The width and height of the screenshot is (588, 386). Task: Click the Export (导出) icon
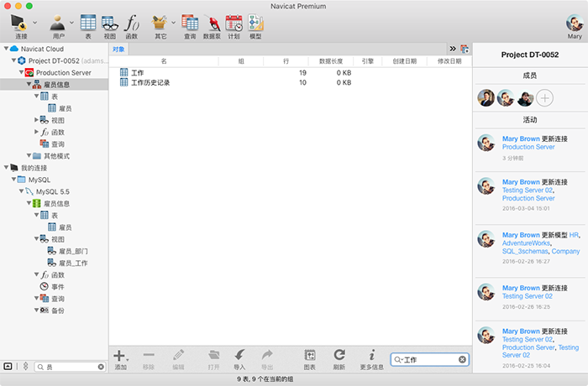[267, 355]
